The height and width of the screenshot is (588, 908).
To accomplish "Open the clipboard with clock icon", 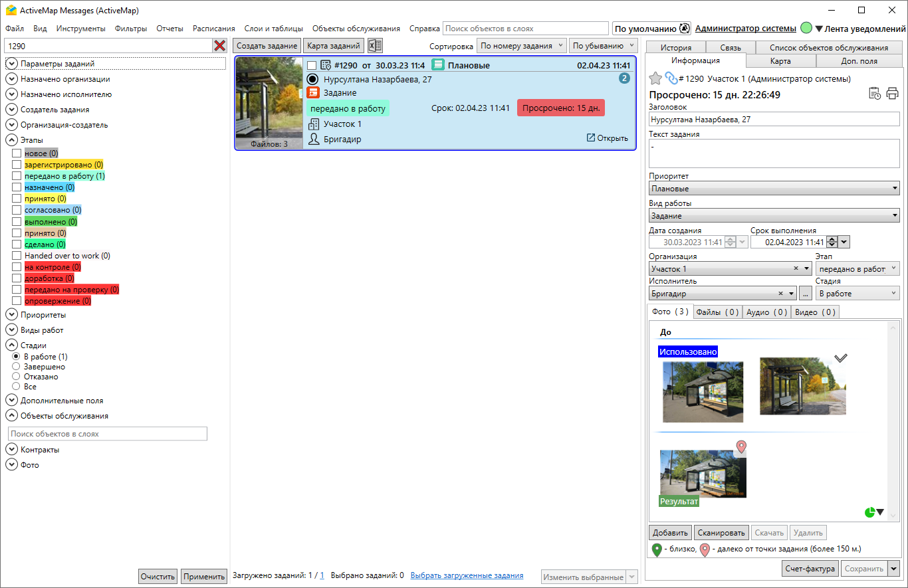I will pos(875,94).
